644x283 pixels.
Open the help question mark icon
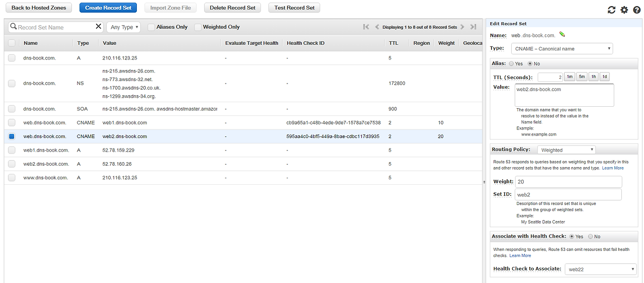tap(637, 10)
